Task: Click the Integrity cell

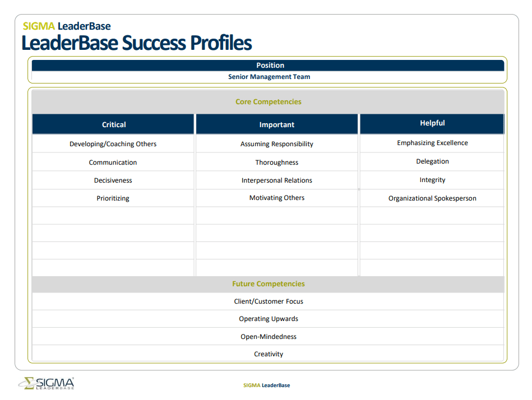Action: 432,180
